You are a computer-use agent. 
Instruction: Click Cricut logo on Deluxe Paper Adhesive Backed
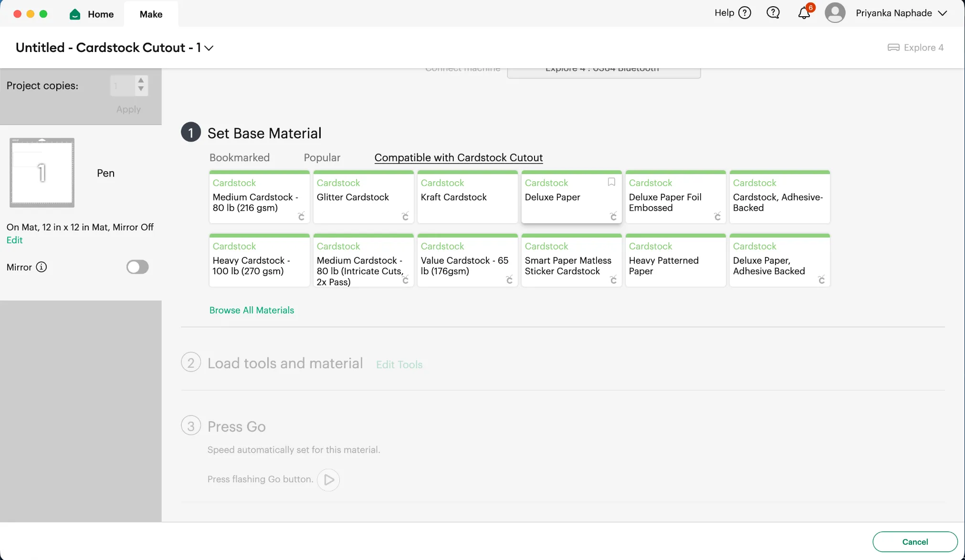[x=821, y=280]
